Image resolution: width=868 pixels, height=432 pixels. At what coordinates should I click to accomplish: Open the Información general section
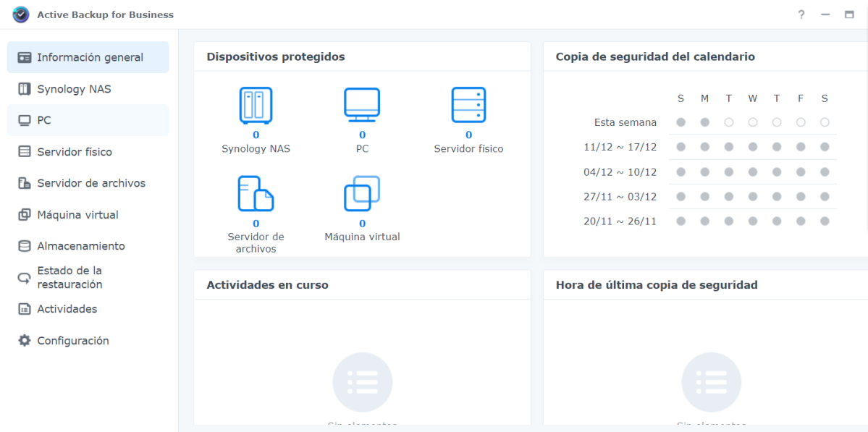(x=88, y=57)
